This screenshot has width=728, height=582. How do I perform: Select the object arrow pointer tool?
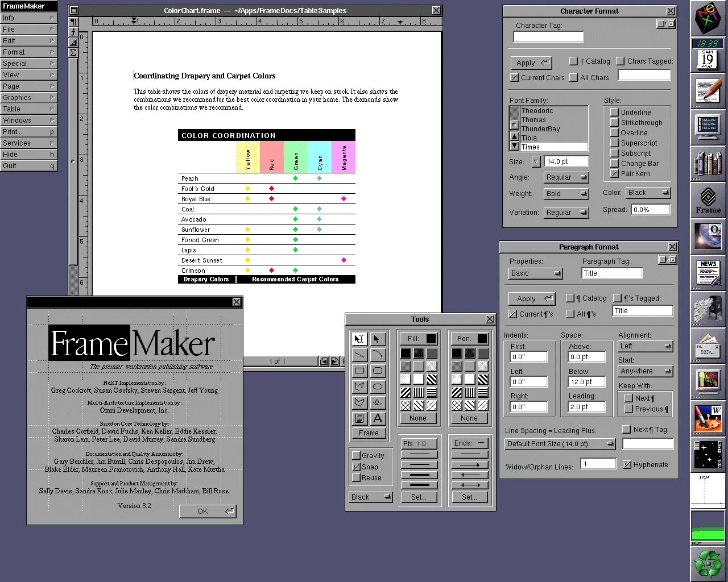pyautogui.click(x=377, y=339)
